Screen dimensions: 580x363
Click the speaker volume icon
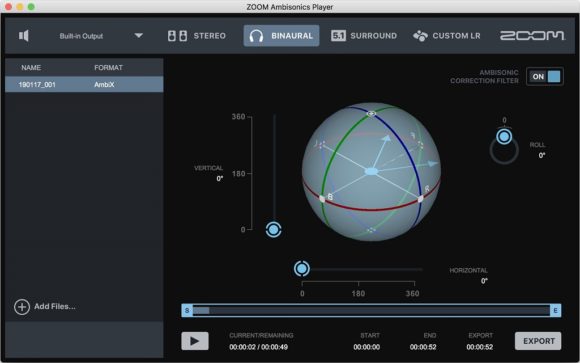pyautogui.click(x=24, y=36)
